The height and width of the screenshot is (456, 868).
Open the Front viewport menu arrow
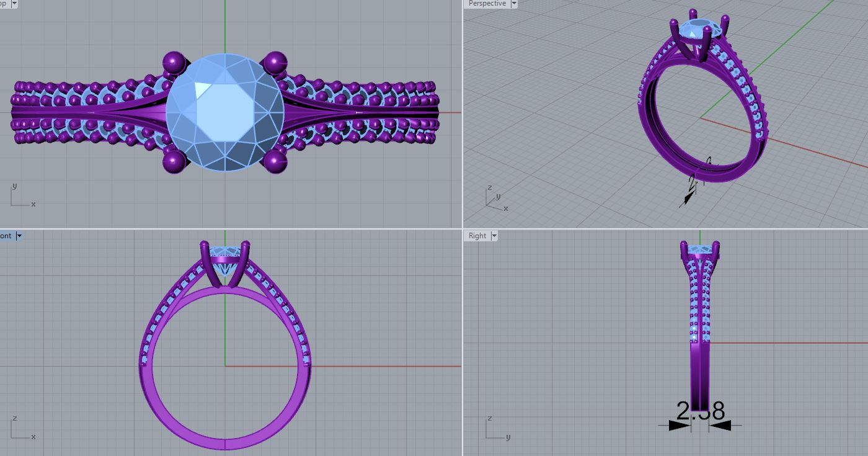coord(19,236)
